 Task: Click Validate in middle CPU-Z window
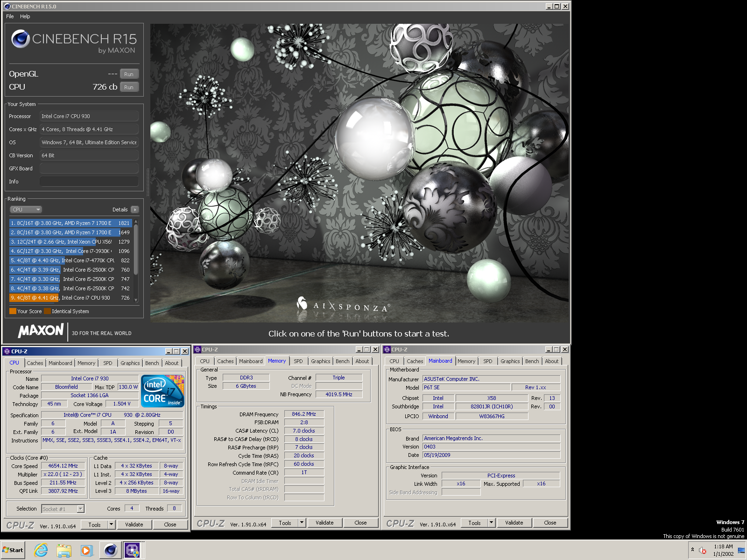[x=324, y=523]
